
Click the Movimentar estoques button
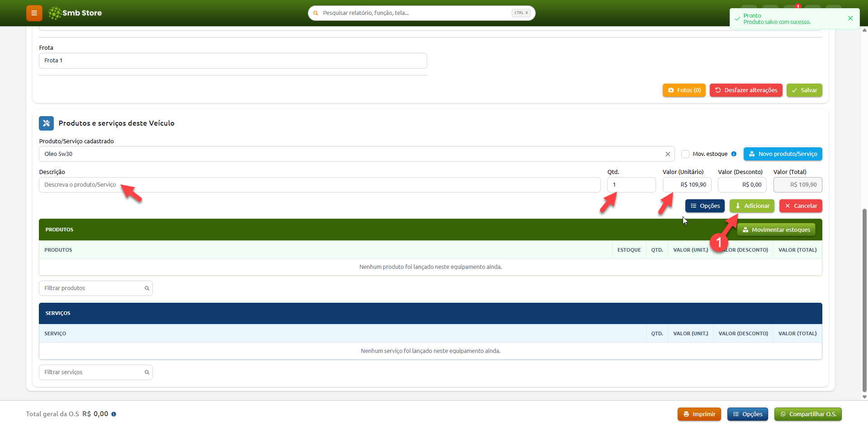(x=776, y=230)
